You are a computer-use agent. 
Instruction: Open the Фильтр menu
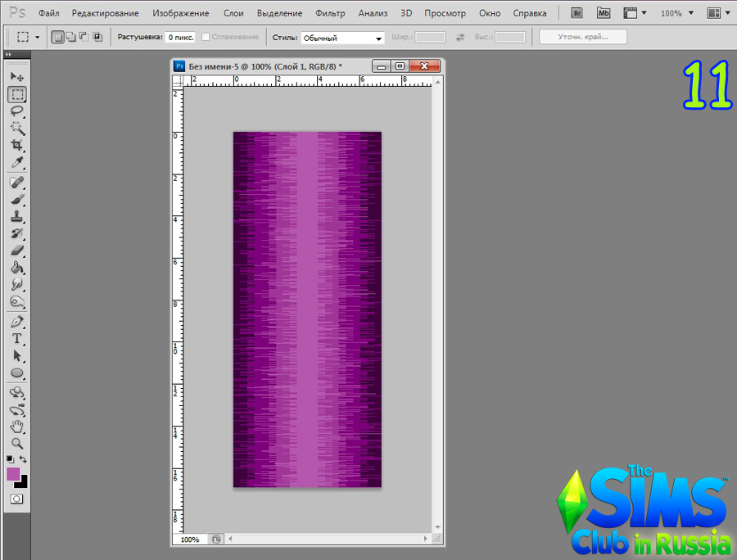pos(330,14)
